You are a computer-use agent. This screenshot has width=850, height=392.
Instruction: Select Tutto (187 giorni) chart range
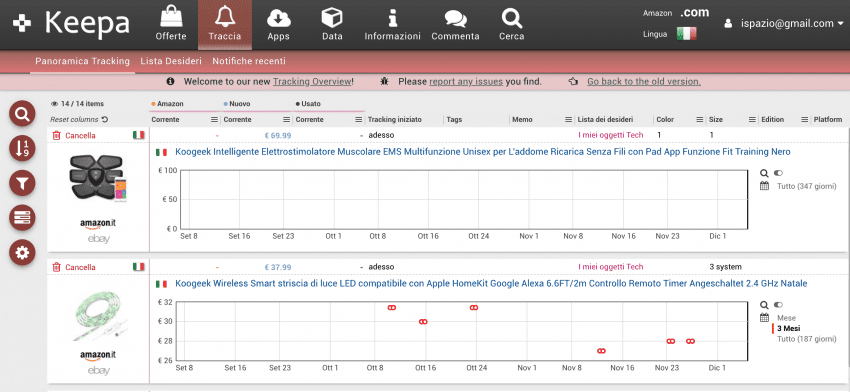pos(807,339)
